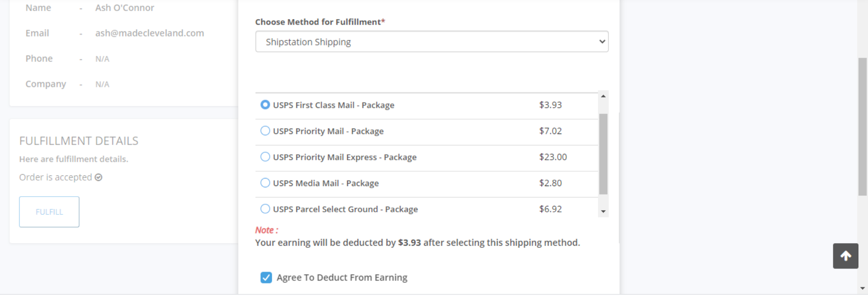Select USPS First Class Mail radio button

point(265,105)
